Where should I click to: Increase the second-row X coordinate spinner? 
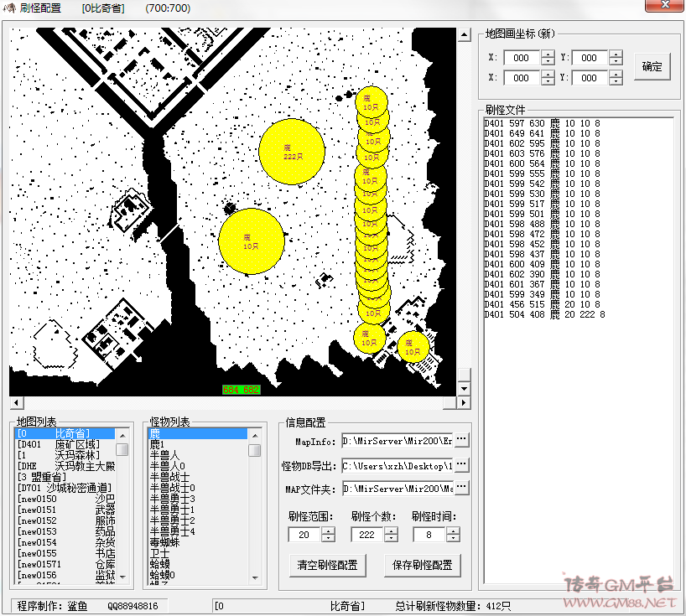tap(548, 75)
